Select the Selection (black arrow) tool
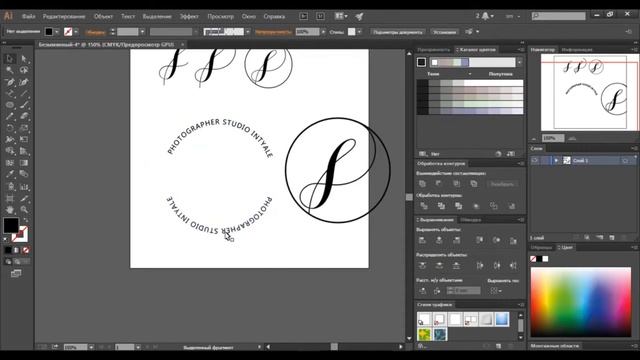 pos(10,59)
